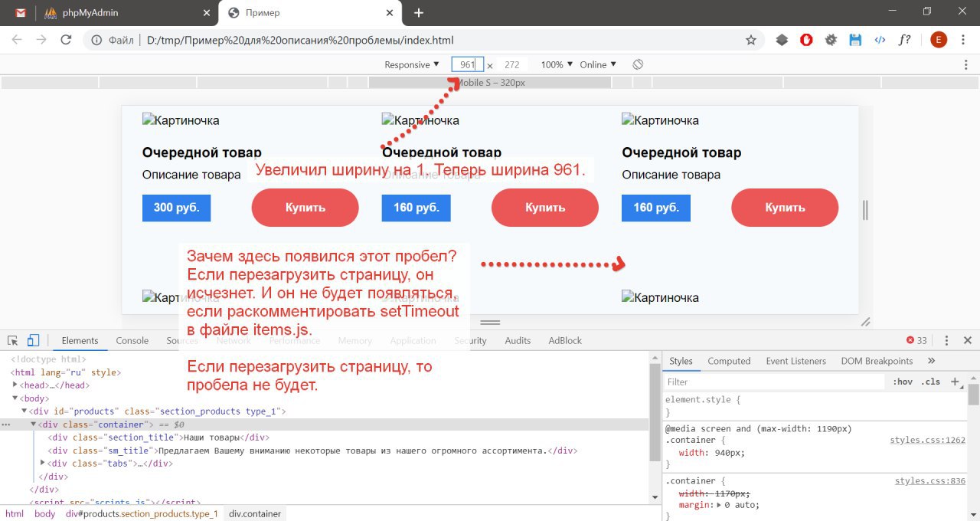Add a new style rule

(955, 382)
